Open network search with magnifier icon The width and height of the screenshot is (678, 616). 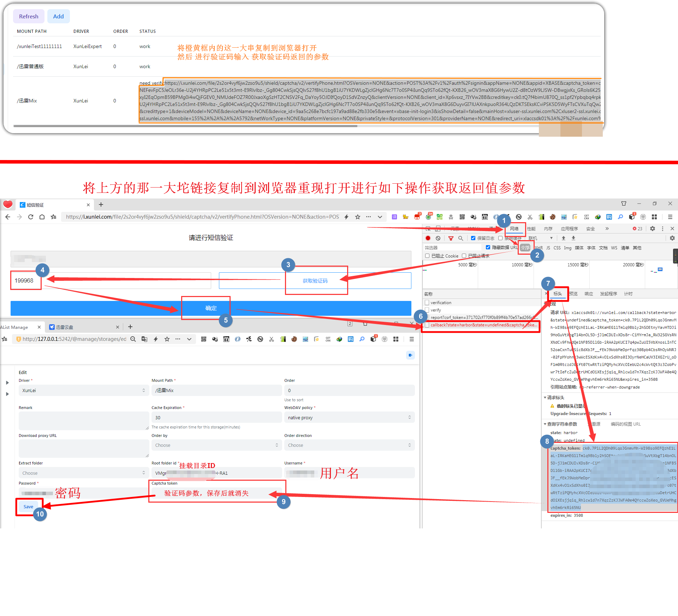point(460,238)
